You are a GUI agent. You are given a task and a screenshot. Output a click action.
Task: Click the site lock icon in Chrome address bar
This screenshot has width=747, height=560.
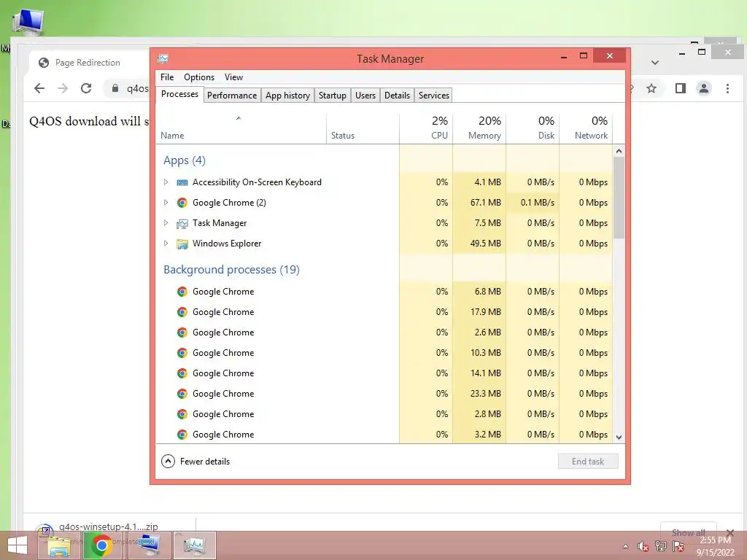tap(115, 88)
